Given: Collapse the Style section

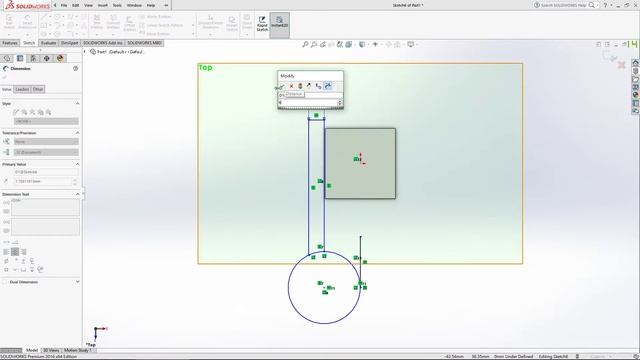Looking at the screenshot, I should pyautogui.click(x=78, y=104).
